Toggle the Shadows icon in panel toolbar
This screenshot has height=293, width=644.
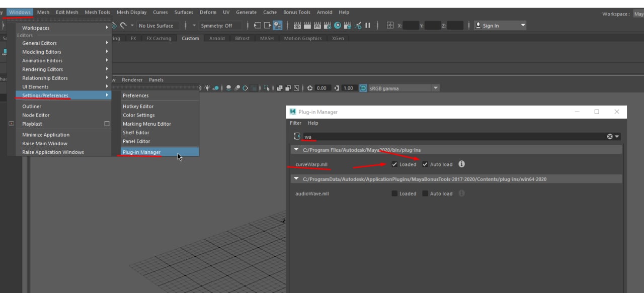[215, 88]
